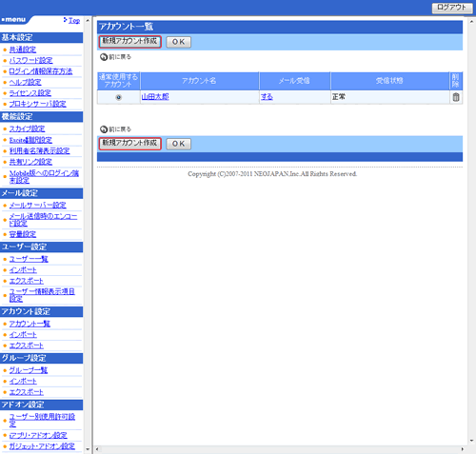Click the lower 新規アカウント作成 button
Image resolution: width=476 pixels, height=454 pixels.
130,144
